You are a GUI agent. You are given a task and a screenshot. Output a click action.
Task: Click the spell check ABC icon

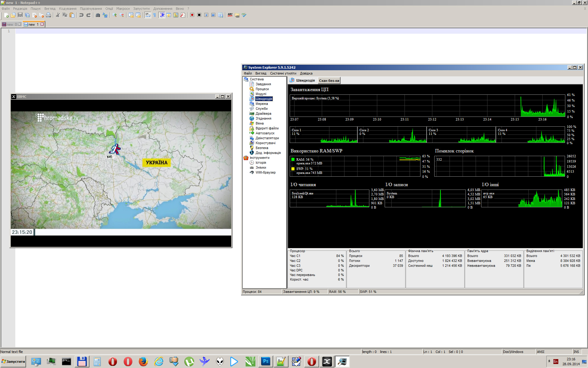coord(230,15)
